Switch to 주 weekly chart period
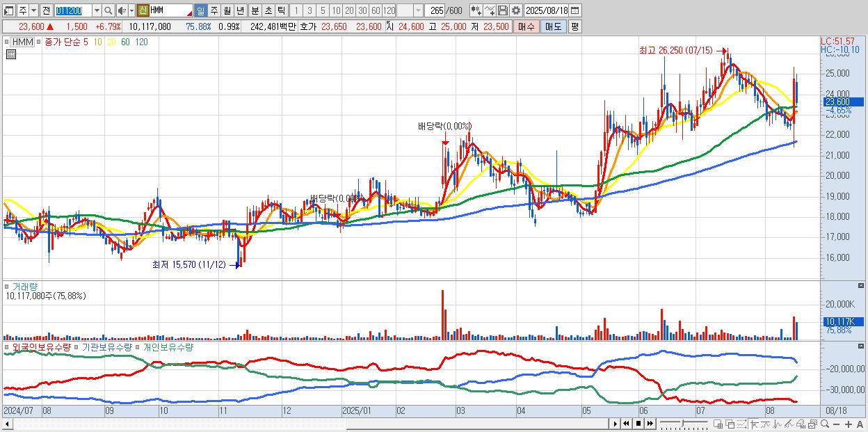 214,10
